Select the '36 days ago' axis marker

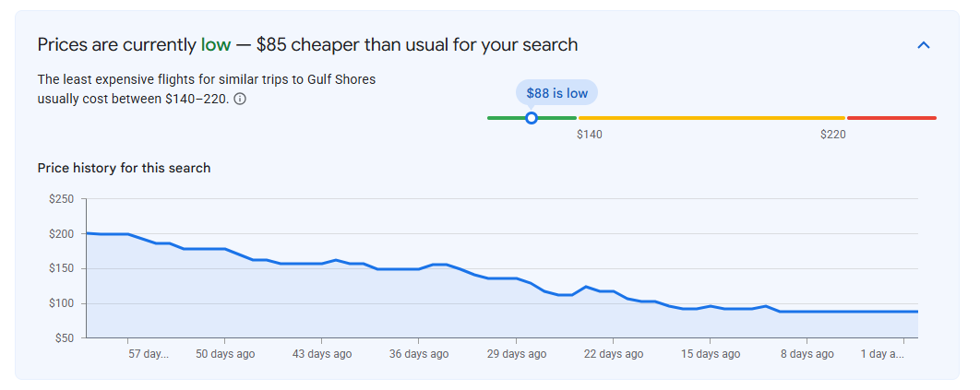419,354
